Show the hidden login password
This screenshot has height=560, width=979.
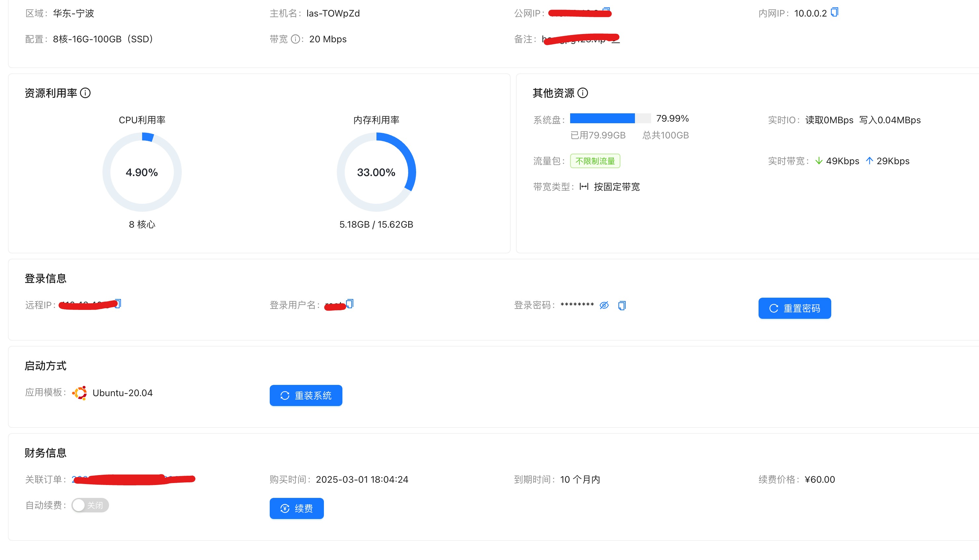(x=604, y=305)
